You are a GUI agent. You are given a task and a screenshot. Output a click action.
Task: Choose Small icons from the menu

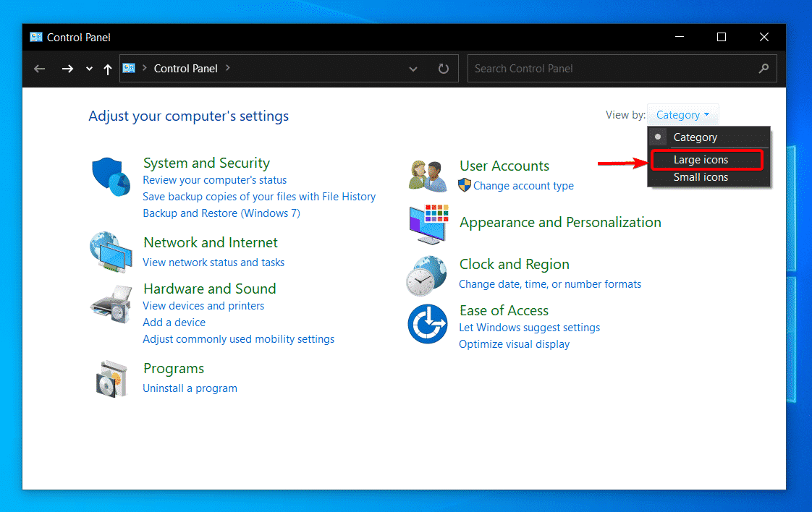pos(709,177)
